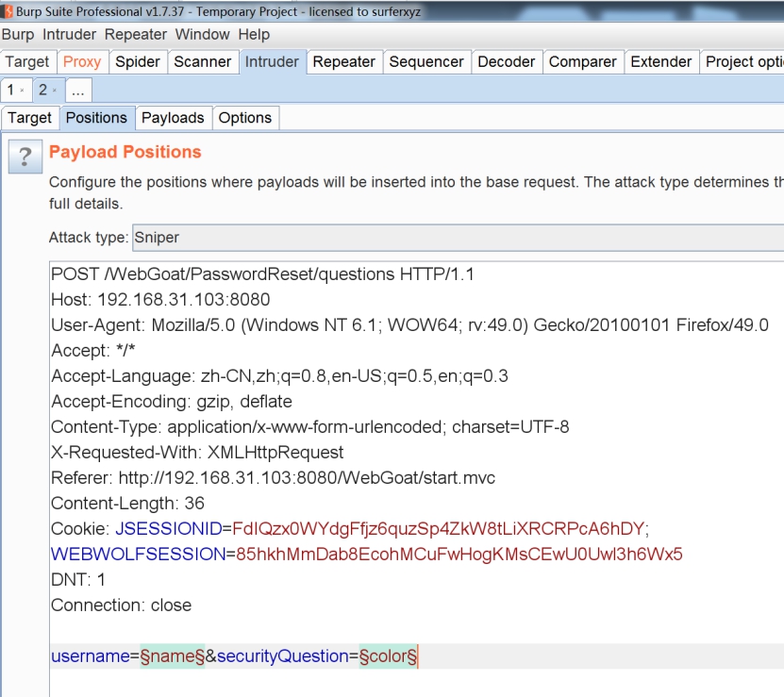Click the Accept-Encoding: gzip, deflate line
Viewport: 784px width, 697px height.
click(172, 402)
